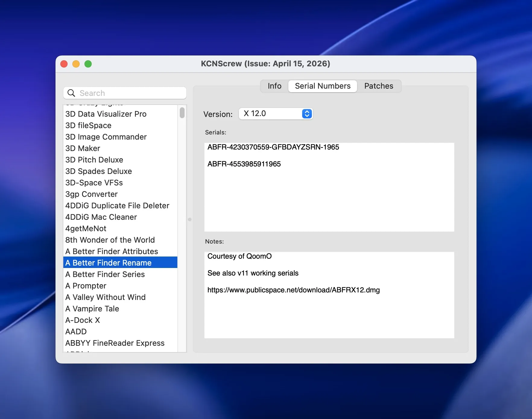
Task: Switch to the Info tab
Action: click(274, 86)
